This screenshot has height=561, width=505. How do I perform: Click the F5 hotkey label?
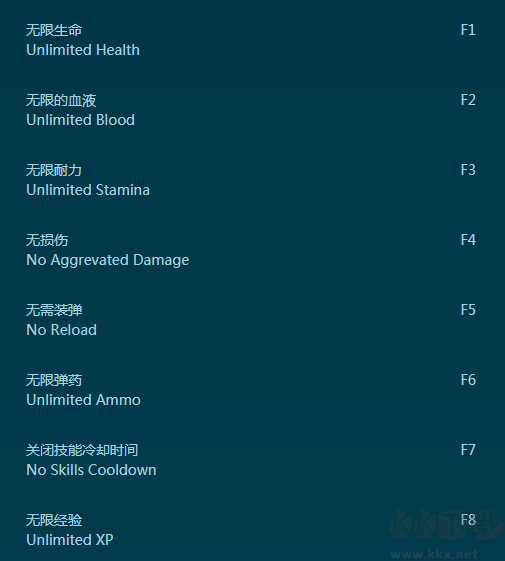(468, 310)
